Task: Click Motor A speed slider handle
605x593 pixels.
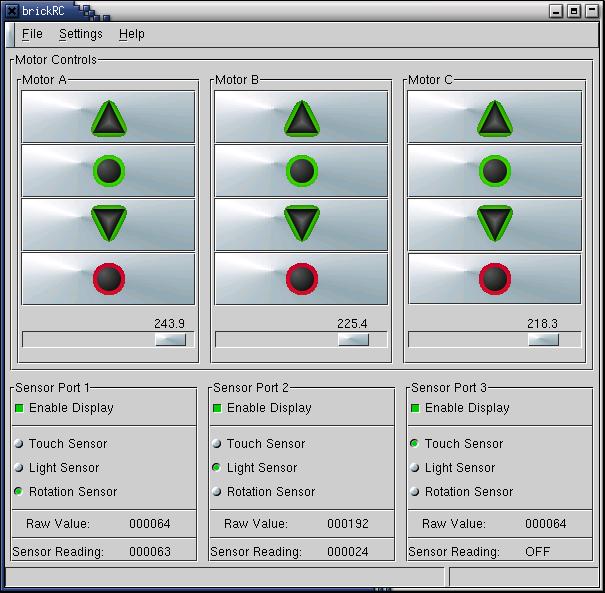Action: click(170, 340)
